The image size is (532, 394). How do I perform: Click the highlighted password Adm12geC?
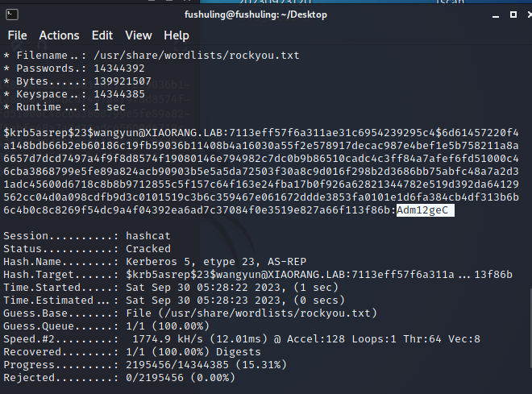[425, 210]
